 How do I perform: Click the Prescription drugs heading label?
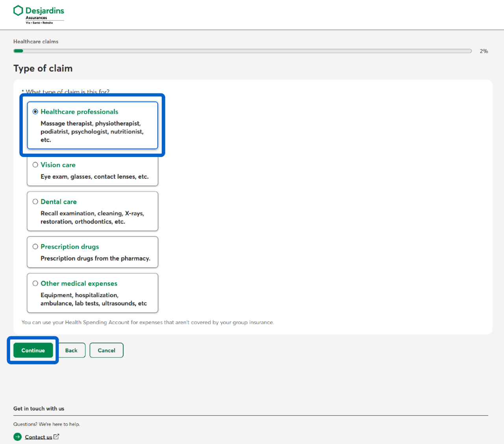[x=70, y=247]
